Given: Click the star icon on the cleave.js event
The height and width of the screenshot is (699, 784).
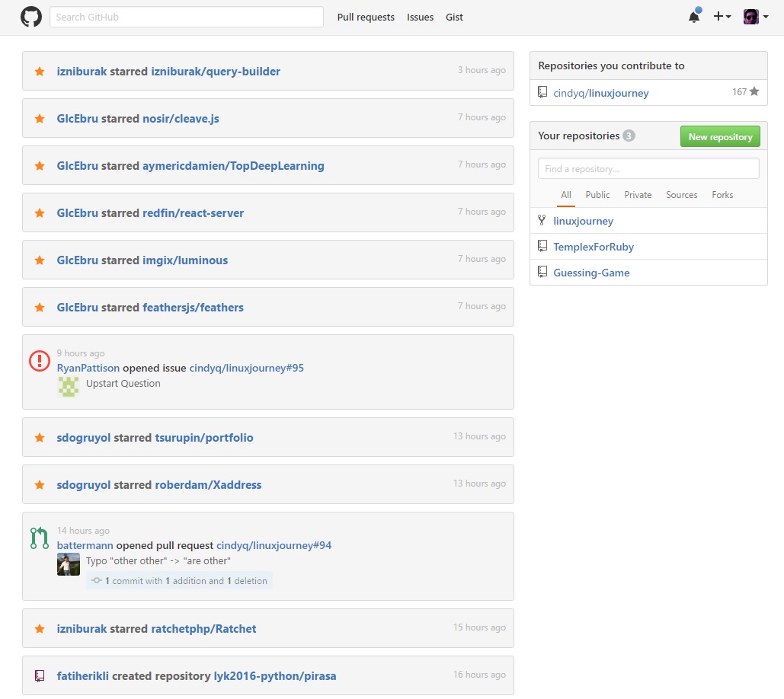Looking at the screenshot, I should click(x=40, y=119).
